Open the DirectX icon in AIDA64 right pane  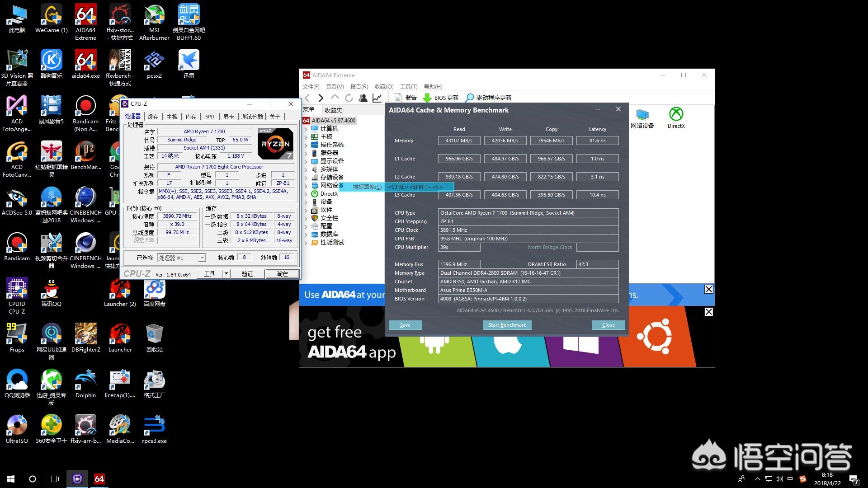click(676, 118)
